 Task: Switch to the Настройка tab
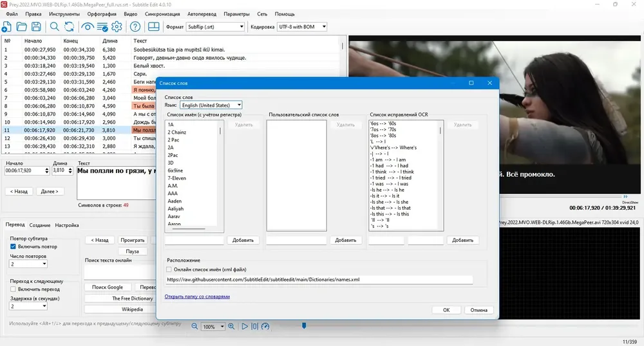point(67,225)
